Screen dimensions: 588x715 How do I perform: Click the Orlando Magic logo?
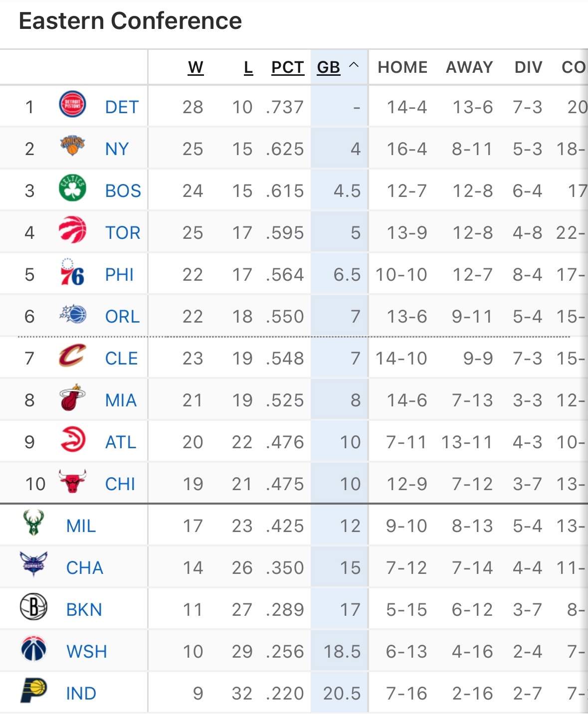click(72, 314)
